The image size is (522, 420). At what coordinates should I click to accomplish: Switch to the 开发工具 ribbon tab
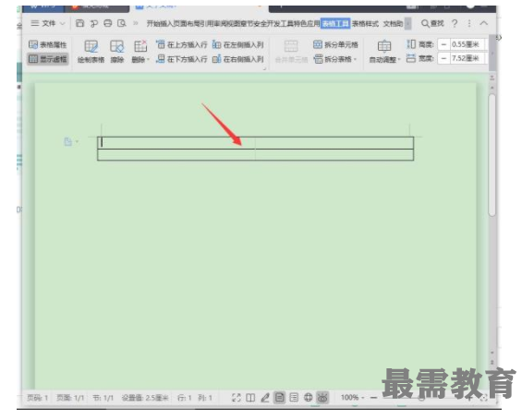click(281, 24)
